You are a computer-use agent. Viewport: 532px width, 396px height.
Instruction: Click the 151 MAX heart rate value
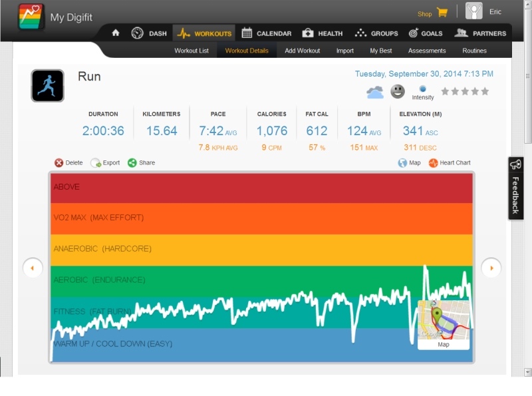pos(364,147)
